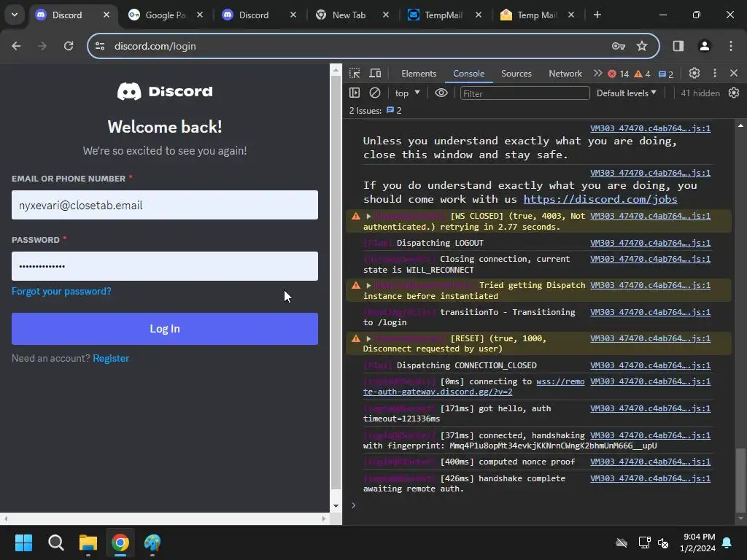Switch to the Temp Mail tab
This screenshot has height=560, width=747.
tap(536, 15)
